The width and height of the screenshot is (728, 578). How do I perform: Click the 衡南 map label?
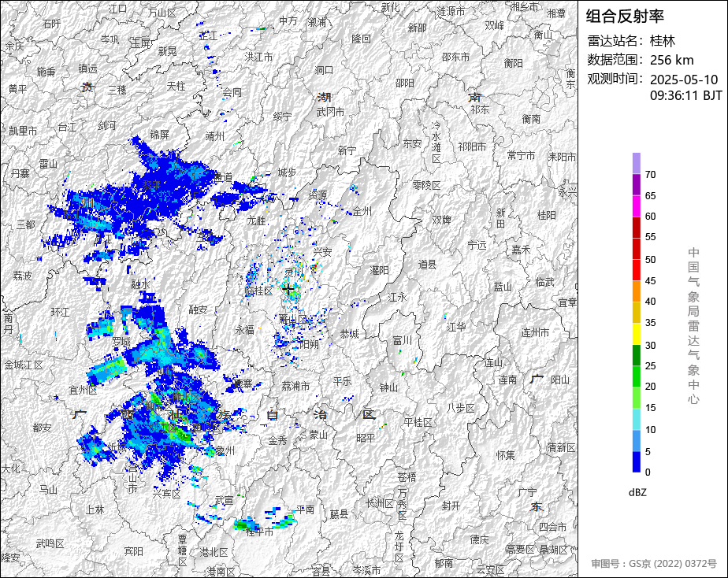531,119
